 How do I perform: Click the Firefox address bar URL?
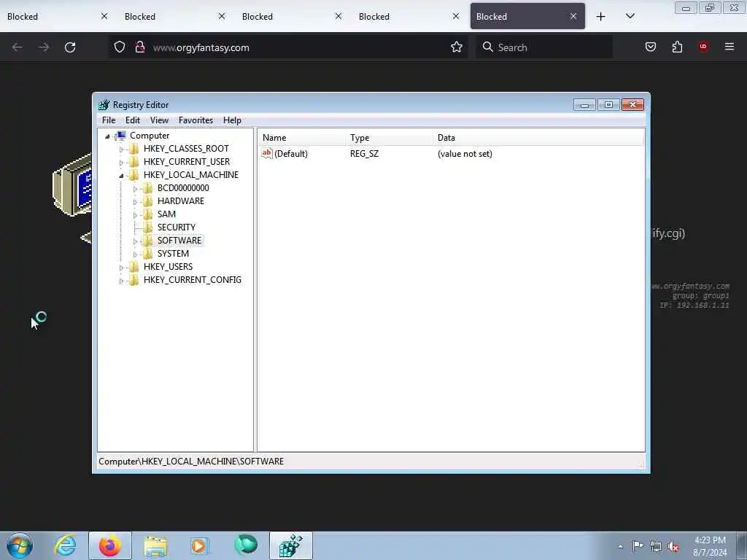coord(201,47)
